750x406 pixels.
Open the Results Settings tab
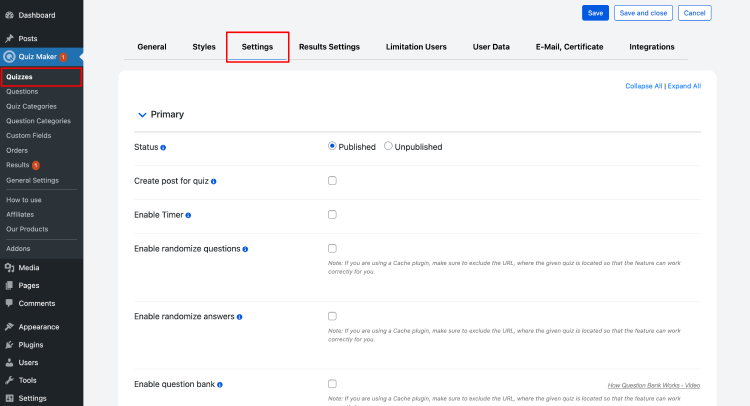pos(329,47)
